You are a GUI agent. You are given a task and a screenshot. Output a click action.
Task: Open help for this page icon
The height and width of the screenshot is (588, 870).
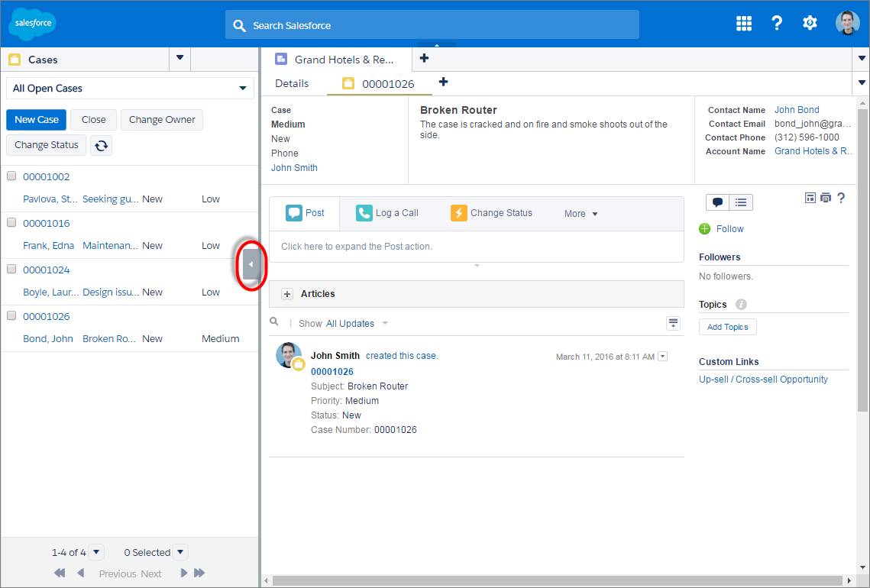(x=841, y=198)
